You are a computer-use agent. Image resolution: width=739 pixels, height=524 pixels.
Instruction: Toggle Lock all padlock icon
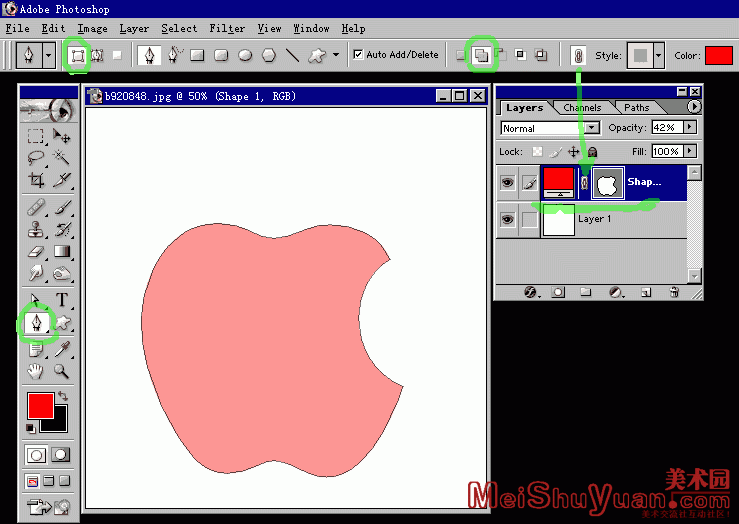(x=593, y=152)
